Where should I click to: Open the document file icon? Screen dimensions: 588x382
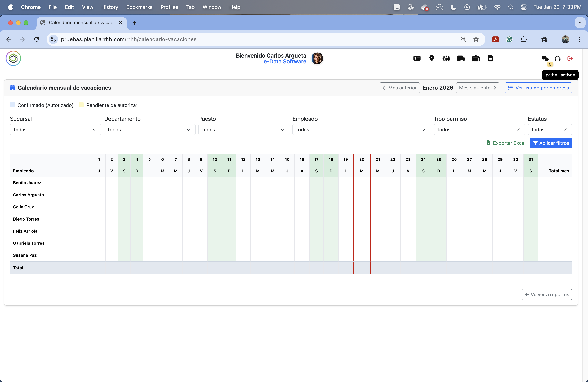pyautogui.click(x=490, y=58)
